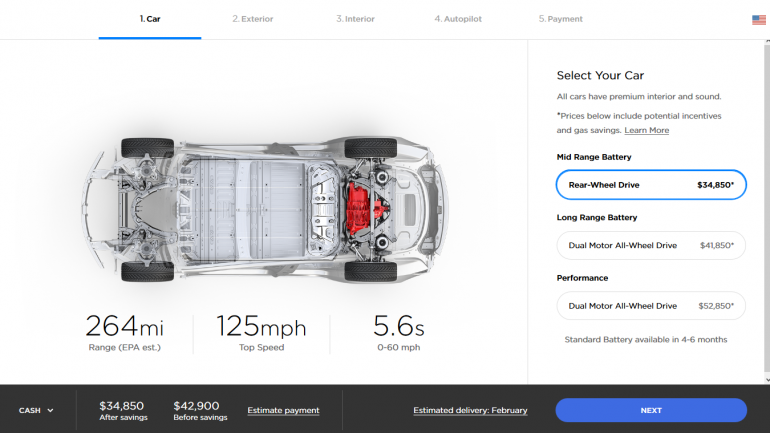This screenshot has height=433, width=770.
Task: Pick Performance Dual Motor for $52,850
Action: (650, 305)
